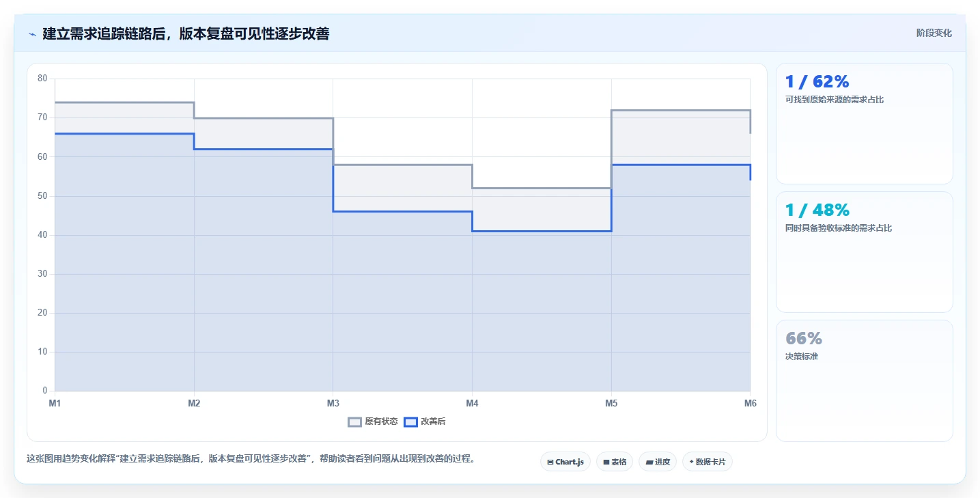This screenshot has height=498, width=980.
Task: Click the 决策标准 caption
Action: pyautogui.click(x=802, y=357)
